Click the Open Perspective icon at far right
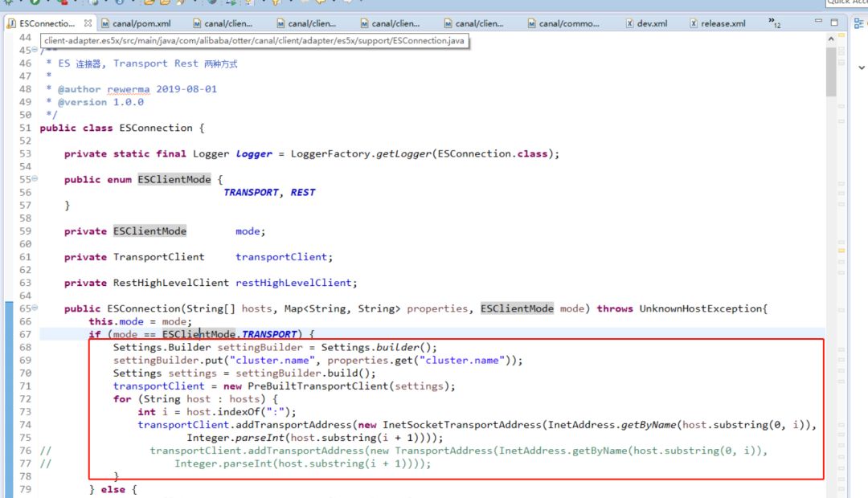The height and width of the screenshot is (498, 868). 859,23
